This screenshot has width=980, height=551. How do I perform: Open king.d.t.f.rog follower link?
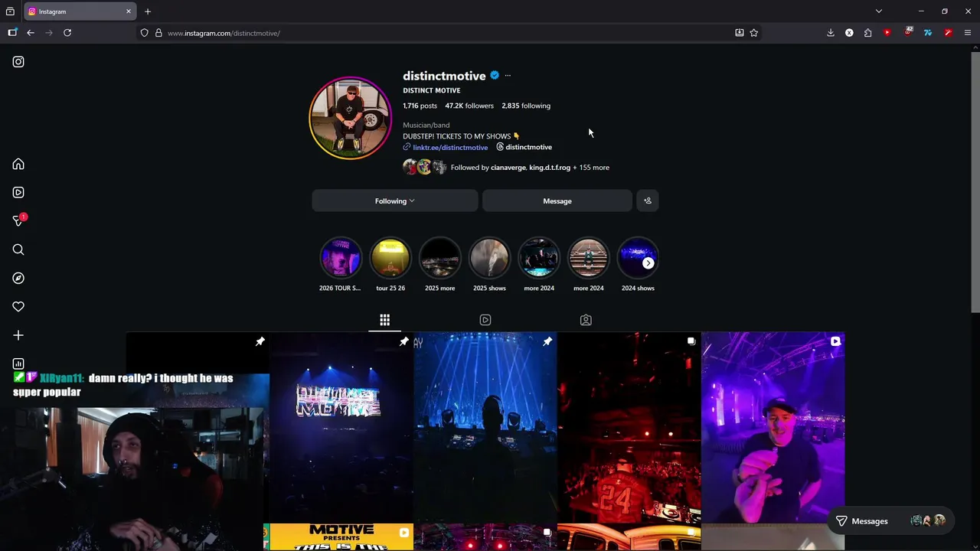tap(550, 168)
